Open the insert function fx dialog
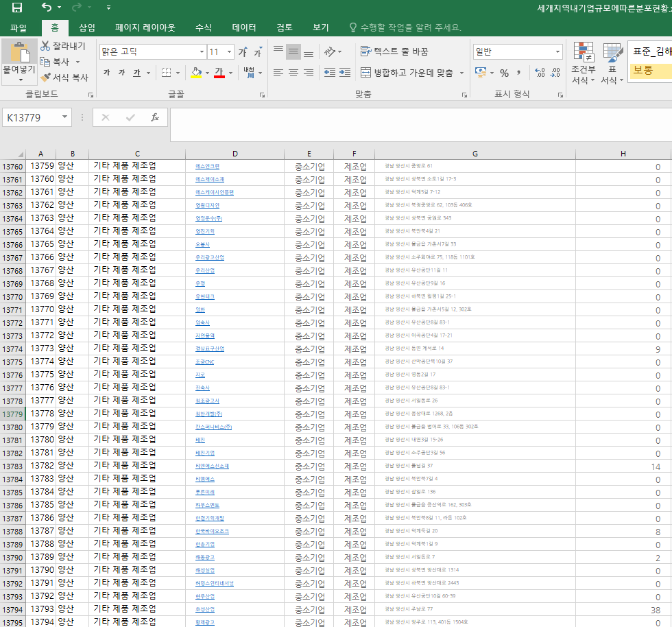This screenshot has height=627, width=672. (155, 117)
